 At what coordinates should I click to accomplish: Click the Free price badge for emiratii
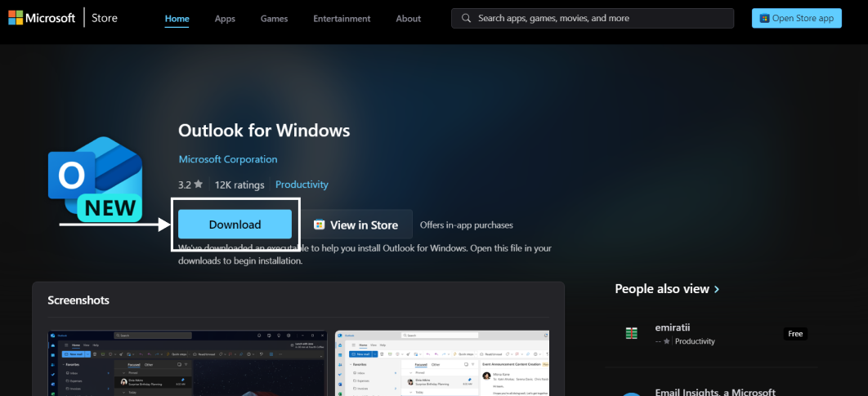[x=795, y=333]
